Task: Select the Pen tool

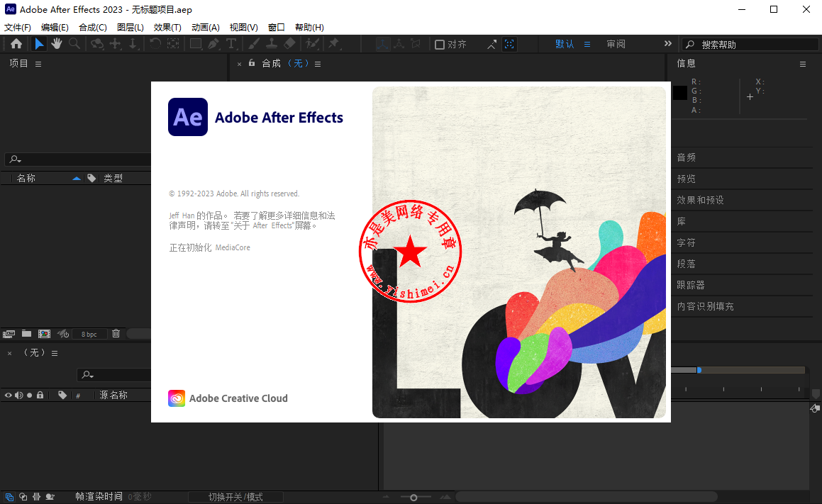Action: coord(213,44)
